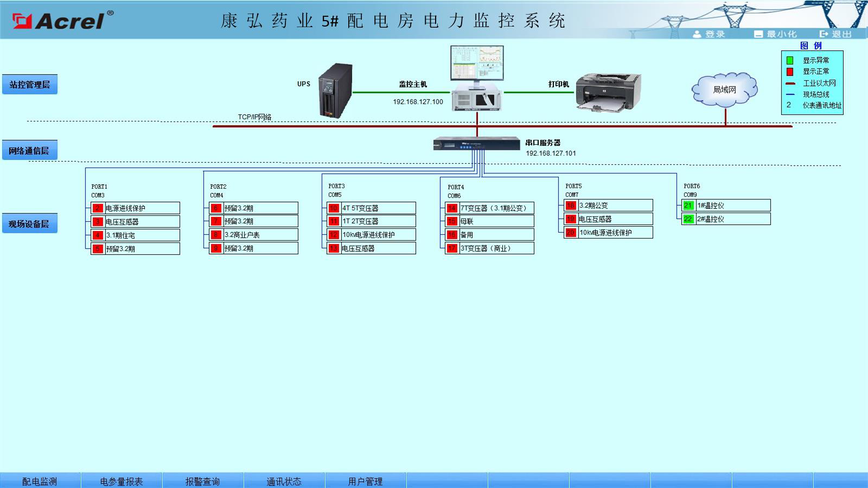The image size is (868, 488).
Task: Click the 10kv电源进线保护 label at address 12
Action: (368, 235)
